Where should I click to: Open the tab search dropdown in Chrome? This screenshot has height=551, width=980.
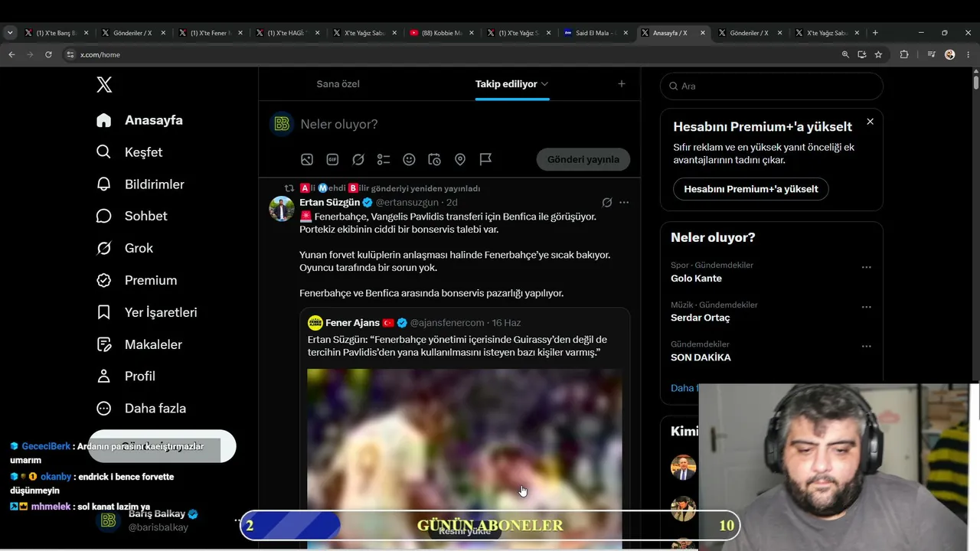coord(10,33)
